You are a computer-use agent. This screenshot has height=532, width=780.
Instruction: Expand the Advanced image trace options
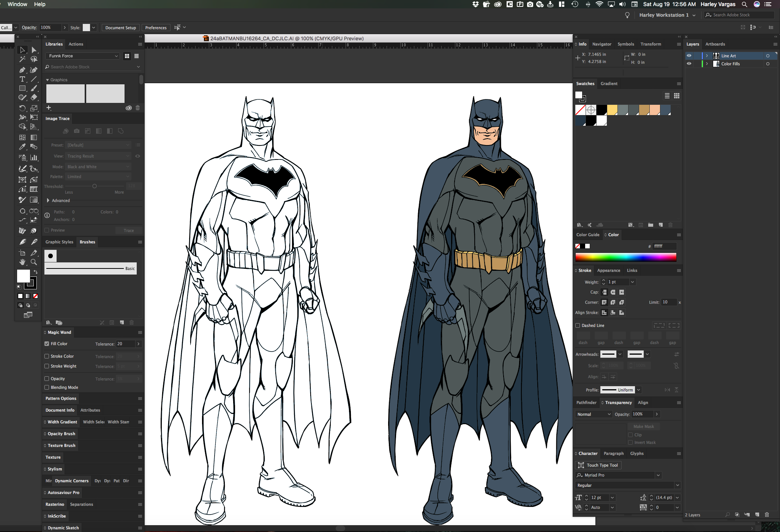(x=48, y=200)
